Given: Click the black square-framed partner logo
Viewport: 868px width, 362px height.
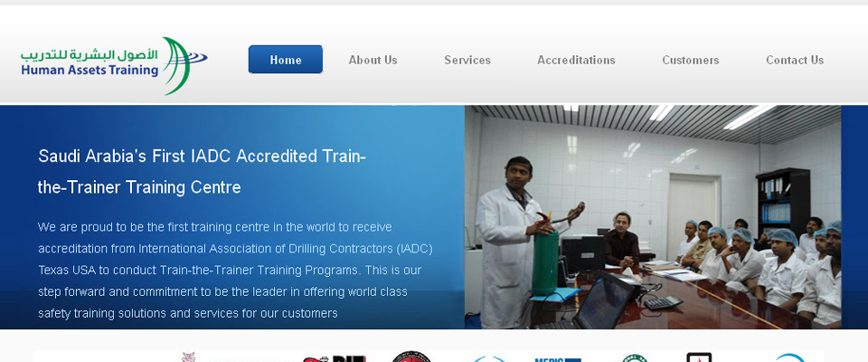Looking at the screenshot, I should [699, 357].
